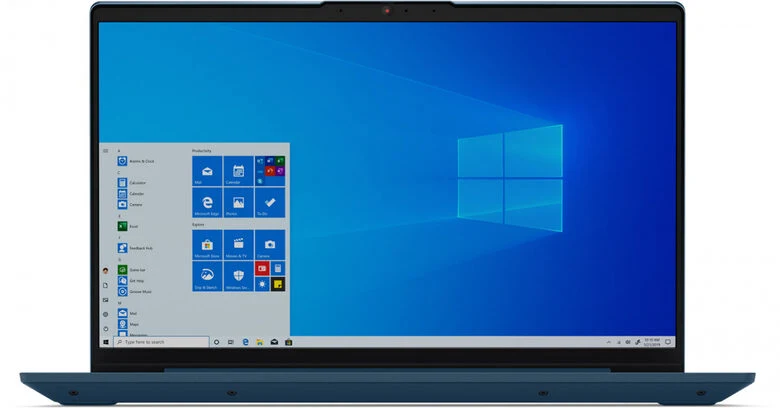
Task: Click the Mail tile under Productivity
Action: (207, 171)
